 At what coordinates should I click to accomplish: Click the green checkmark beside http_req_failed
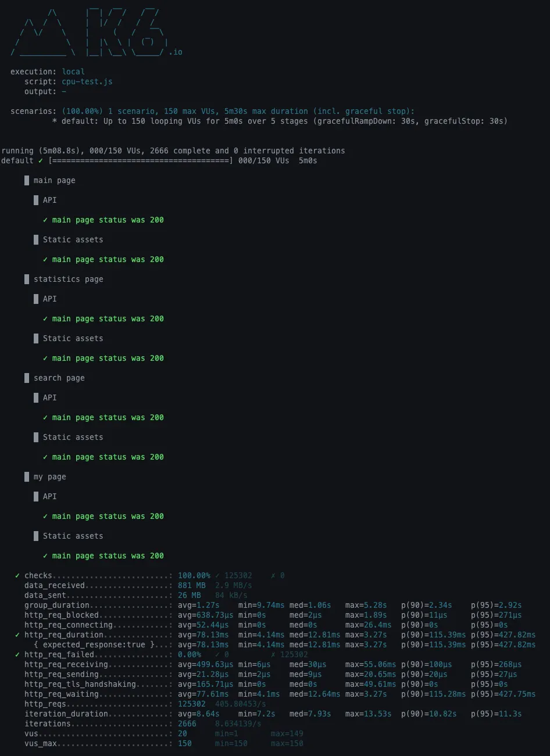tap(17, 655)
